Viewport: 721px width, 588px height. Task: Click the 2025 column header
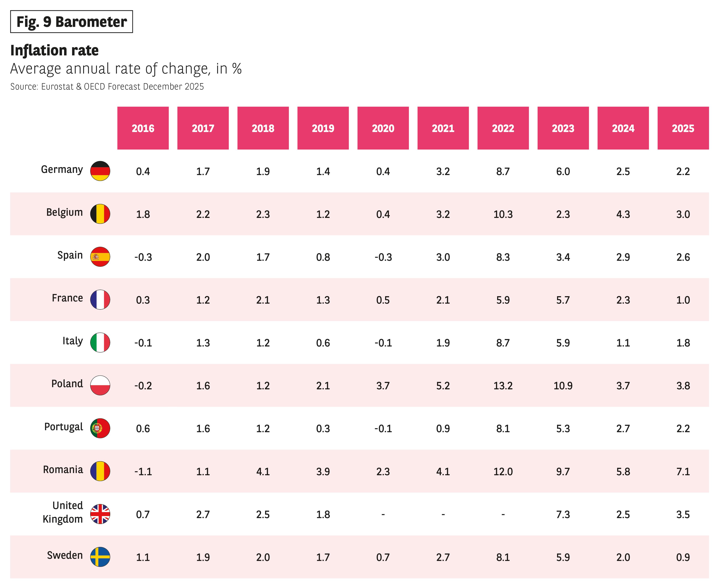click(x=683, y=128)
